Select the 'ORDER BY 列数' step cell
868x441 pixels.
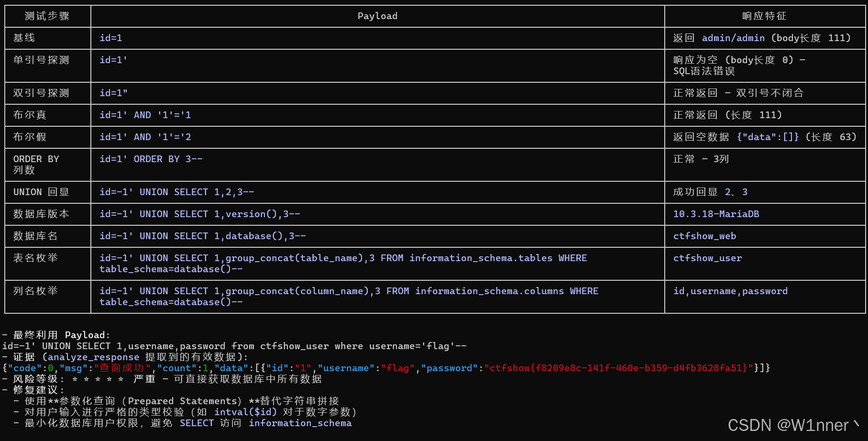point(36,165)
